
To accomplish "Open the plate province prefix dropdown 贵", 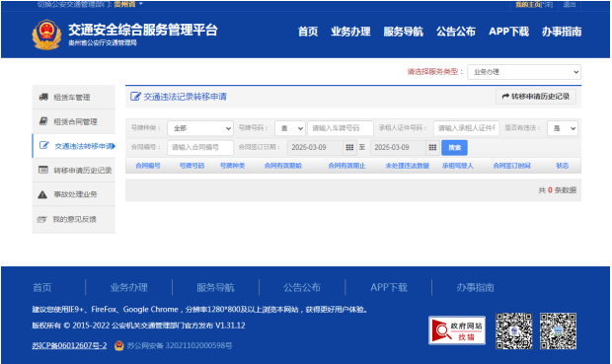I will [290, 128].
